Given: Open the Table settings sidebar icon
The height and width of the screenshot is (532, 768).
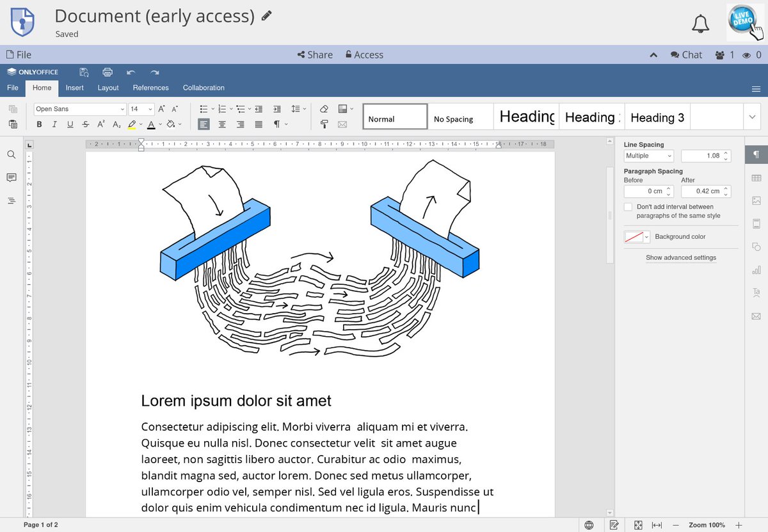Looking at the screenshot, I should coord(756,178).
